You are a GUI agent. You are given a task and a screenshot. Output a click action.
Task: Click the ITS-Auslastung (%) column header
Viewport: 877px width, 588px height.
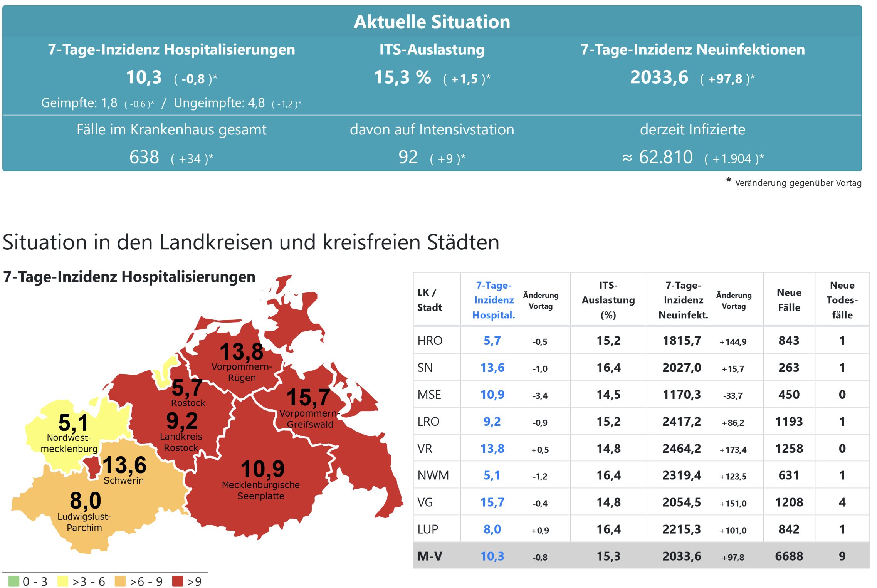point(608,300)
